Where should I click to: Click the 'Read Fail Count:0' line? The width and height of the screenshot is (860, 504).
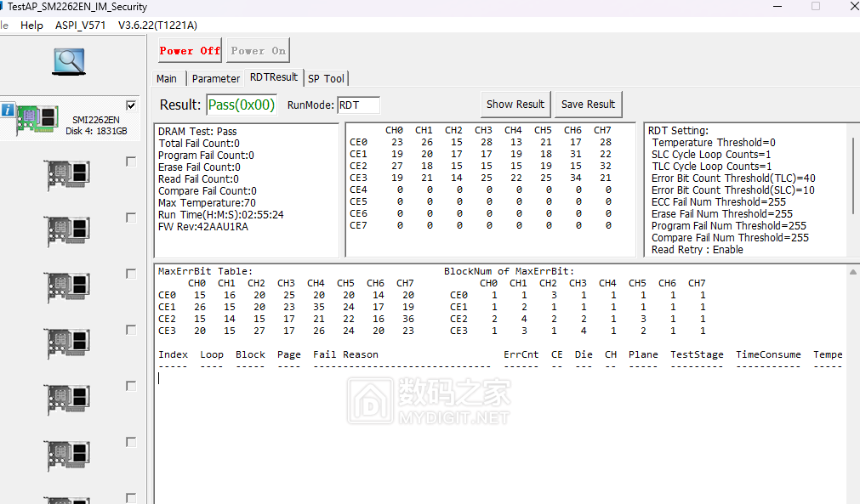point(198,179)
